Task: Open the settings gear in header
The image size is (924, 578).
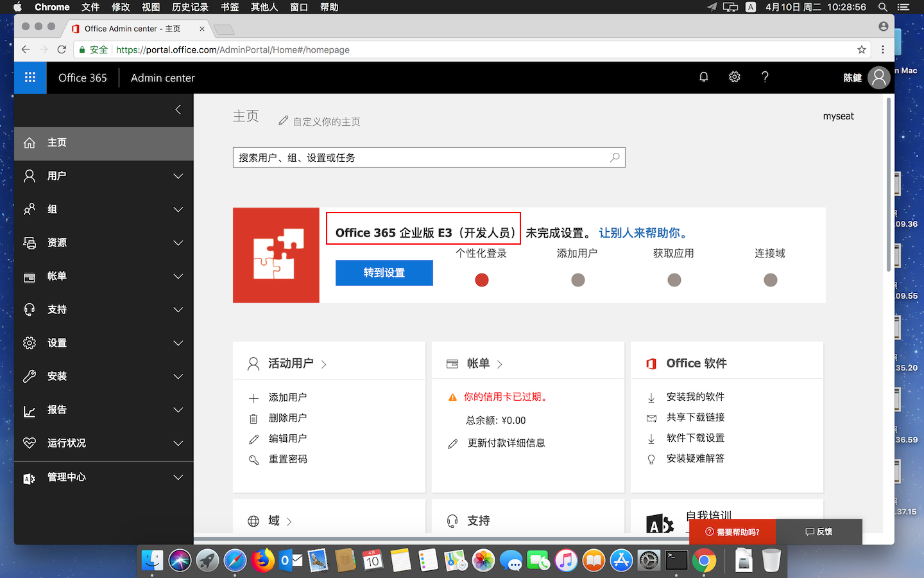Action: pos(735,77)
